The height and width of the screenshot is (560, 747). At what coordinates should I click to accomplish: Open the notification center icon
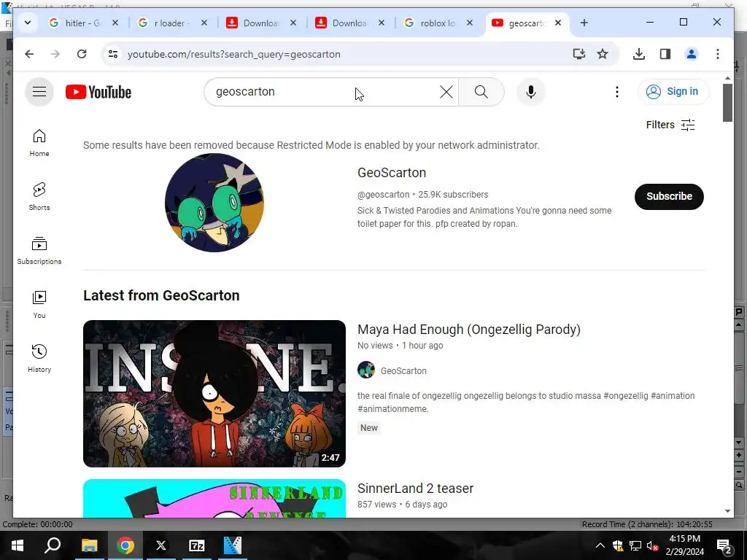[x=724, y=545]
